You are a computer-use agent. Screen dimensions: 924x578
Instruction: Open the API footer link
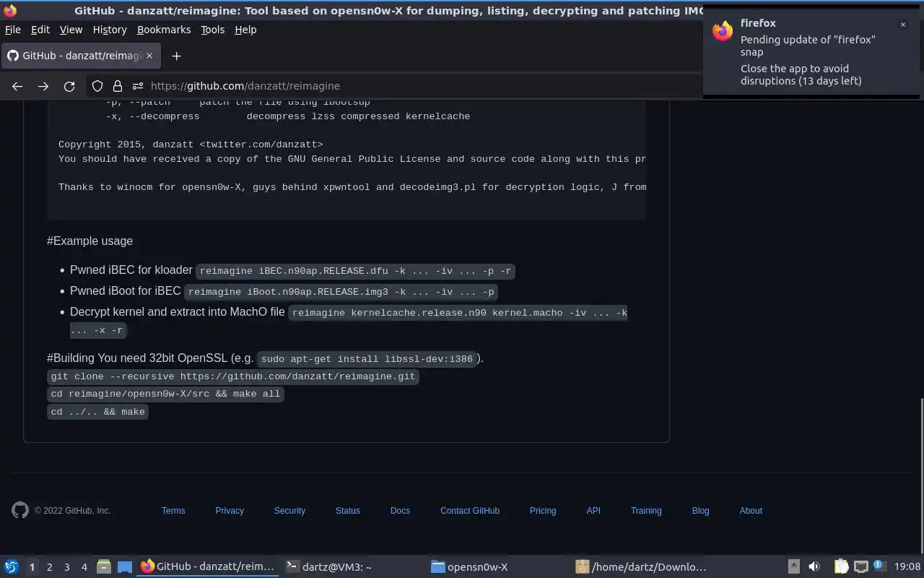pyautogui.click(x=593, y=510)
